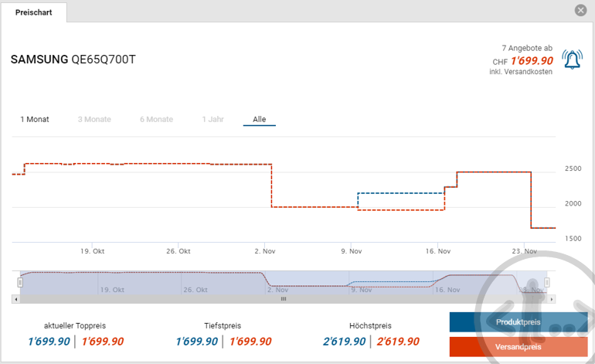Choose the 6 Monate time range
The image size is (595, 364).
pos(156,119)
